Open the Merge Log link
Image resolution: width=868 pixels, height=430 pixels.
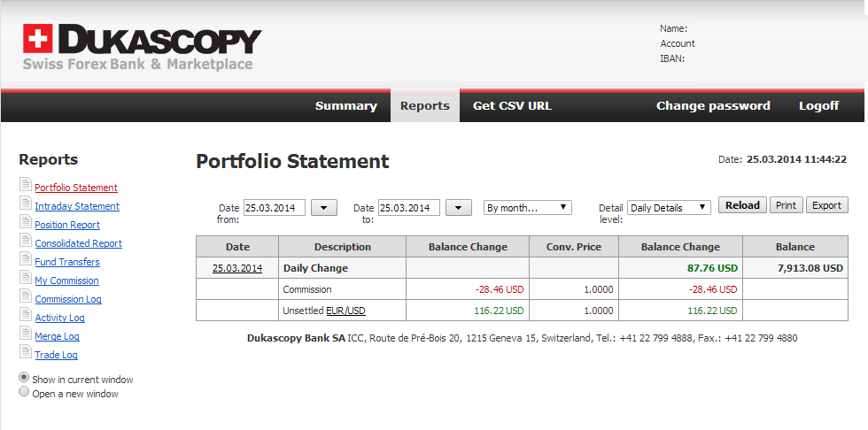pos(57,336)
